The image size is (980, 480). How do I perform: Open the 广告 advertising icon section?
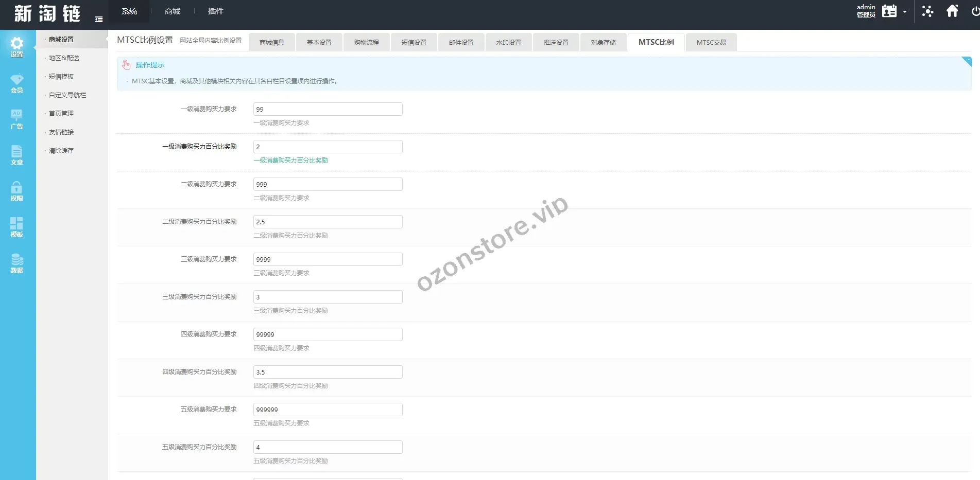pos(17,119)
